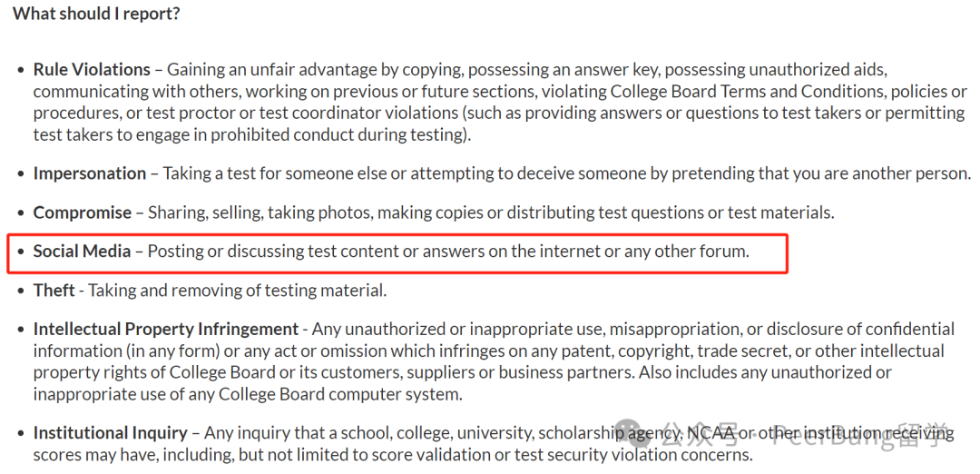
Task: Click the bold "Compromise" term
Action: [x=82, y=212]
